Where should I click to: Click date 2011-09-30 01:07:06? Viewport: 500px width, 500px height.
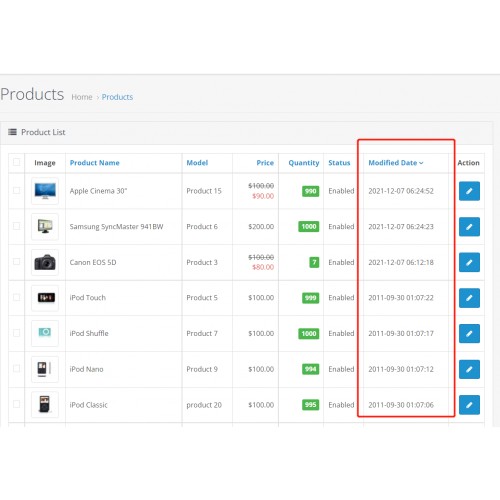[x=401, y=405]
